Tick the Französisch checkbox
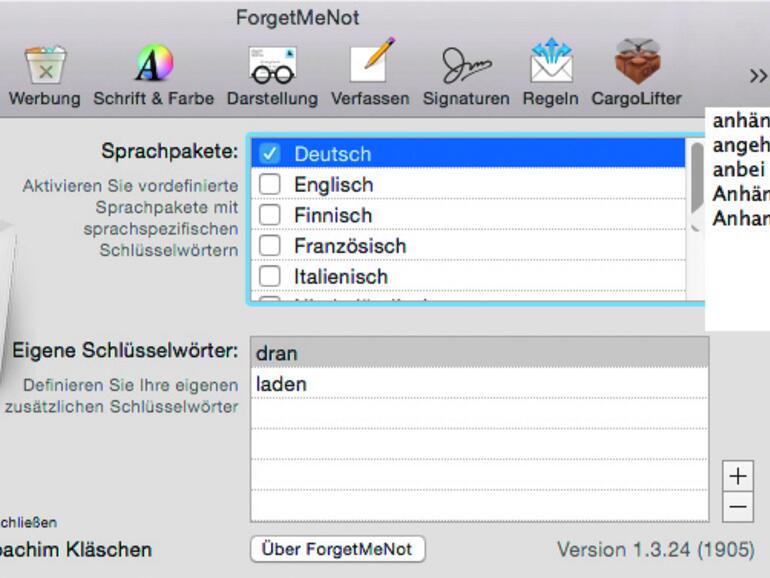The image size is (770, 578). click(x=269, y=246)
